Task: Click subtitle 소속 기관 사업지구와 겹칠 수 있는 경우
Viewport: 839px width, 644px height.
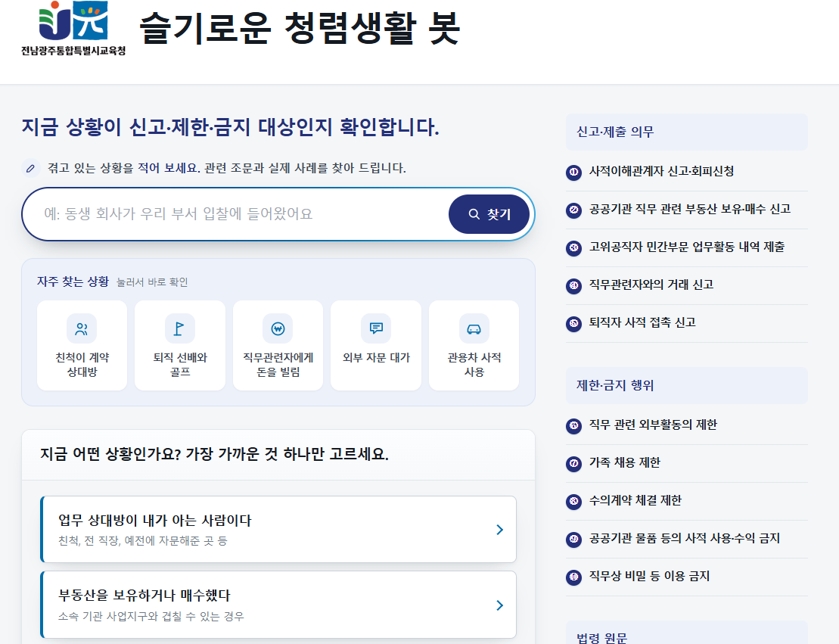Action: click(151, 616)
